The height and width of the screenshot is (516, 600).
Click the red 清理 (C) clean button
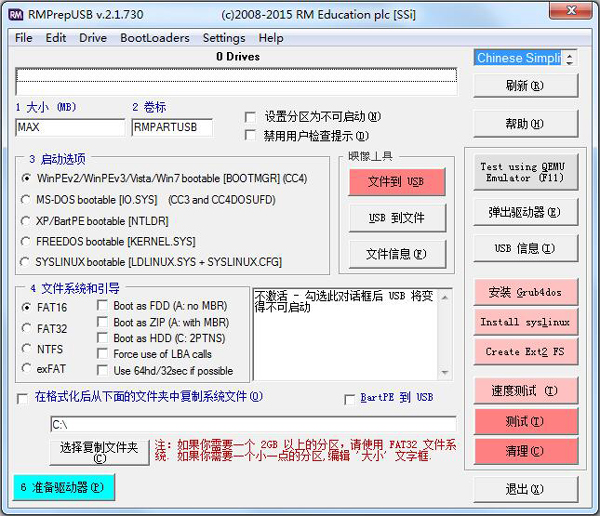click(525, 451)
